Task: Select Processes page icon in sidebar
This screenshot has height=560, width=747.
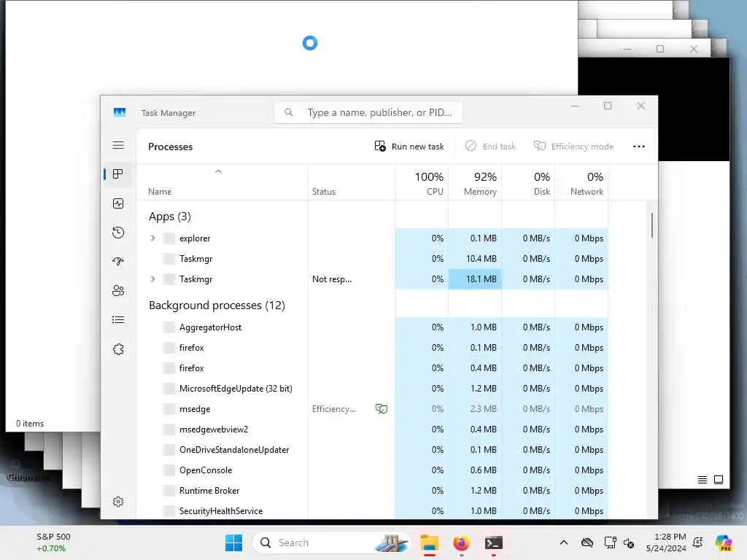Action: coord(118,174)
